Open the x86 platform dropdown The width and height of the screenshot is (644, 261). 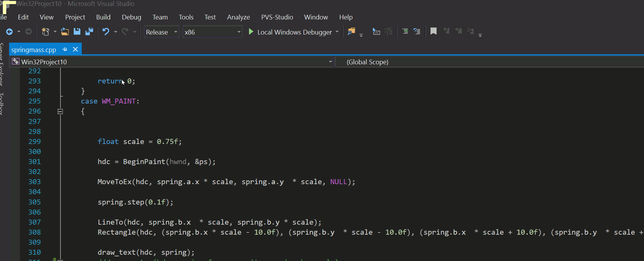click(x=212, y=32)
